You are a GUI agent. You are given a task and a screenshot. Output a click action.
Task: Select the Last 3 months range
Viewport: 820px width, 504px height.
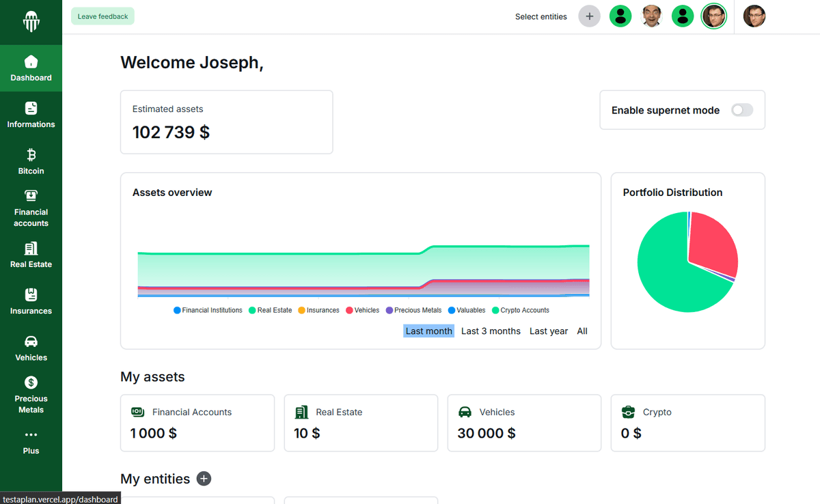[491, 331]
